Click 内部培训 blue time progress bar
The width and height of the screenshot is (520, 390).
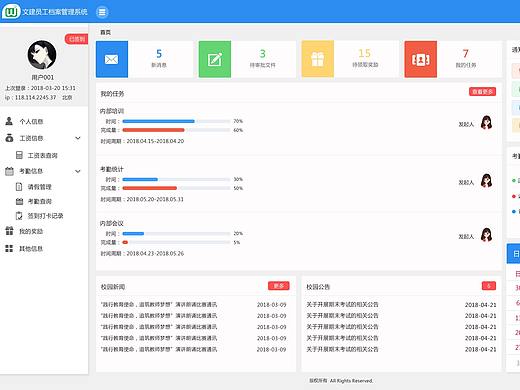point(159,121)
